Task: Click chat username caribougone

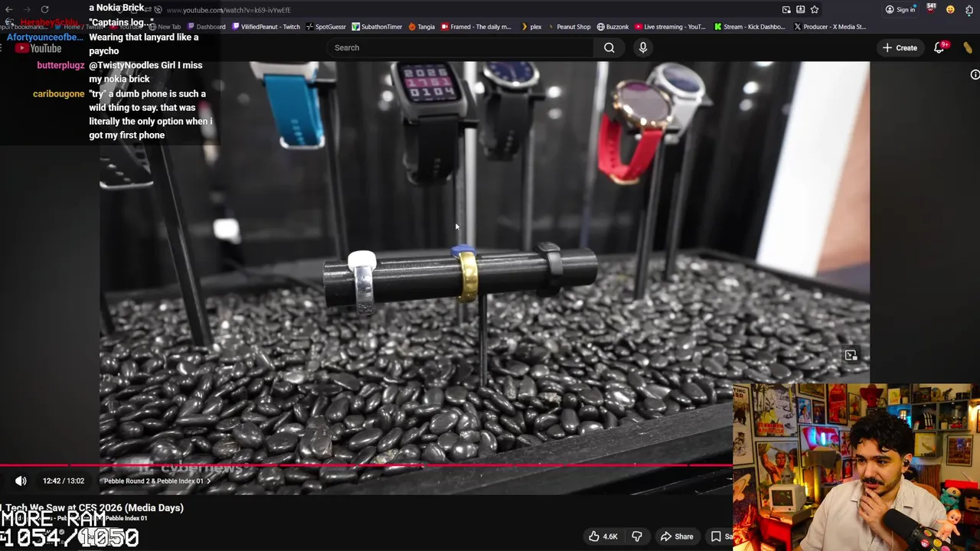Action: pyautogui.click(x=58, y=93)
